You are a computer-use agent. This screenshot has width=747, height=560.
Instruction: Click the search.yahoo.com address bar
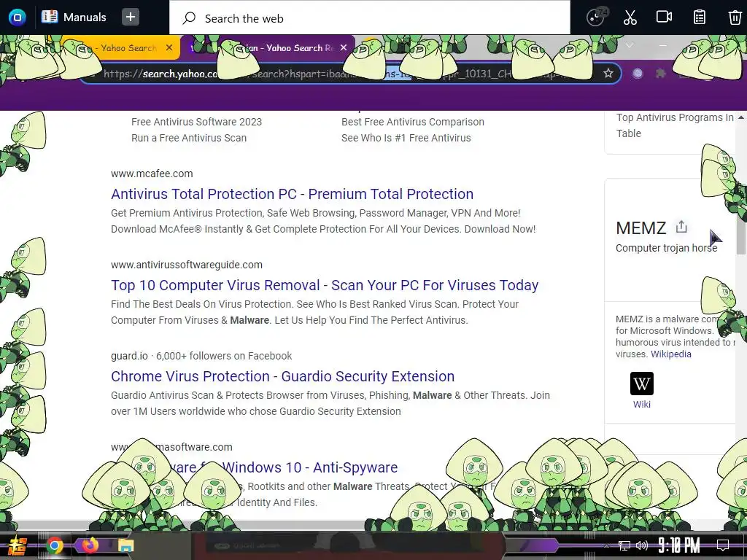[350, 74]
